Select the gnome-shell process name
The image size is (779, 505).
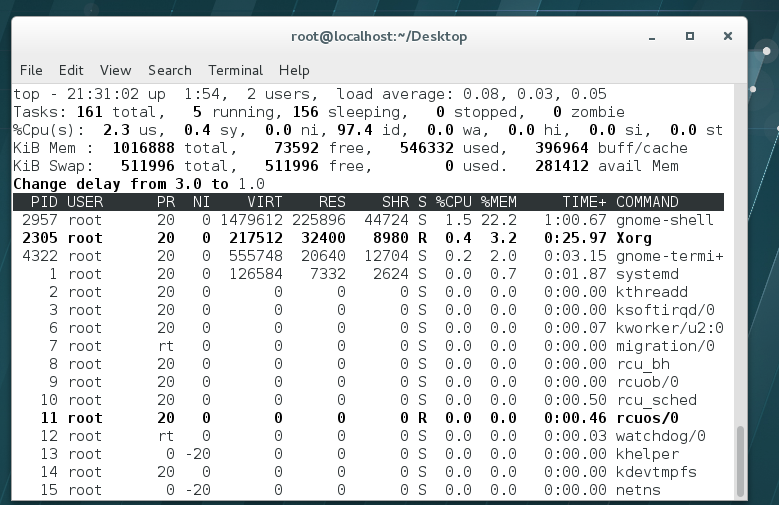pos(665,220)
